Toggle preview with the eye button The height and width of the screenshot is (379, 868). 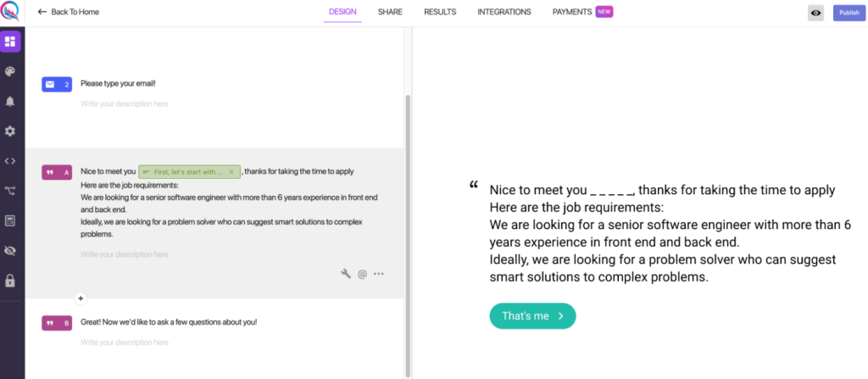816,12
